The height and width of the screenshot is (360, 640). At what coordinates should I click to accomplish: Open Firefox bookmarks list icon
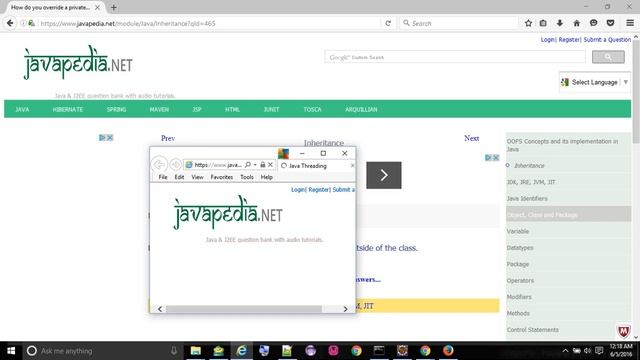pyautogui.click(x=543, y=23)
